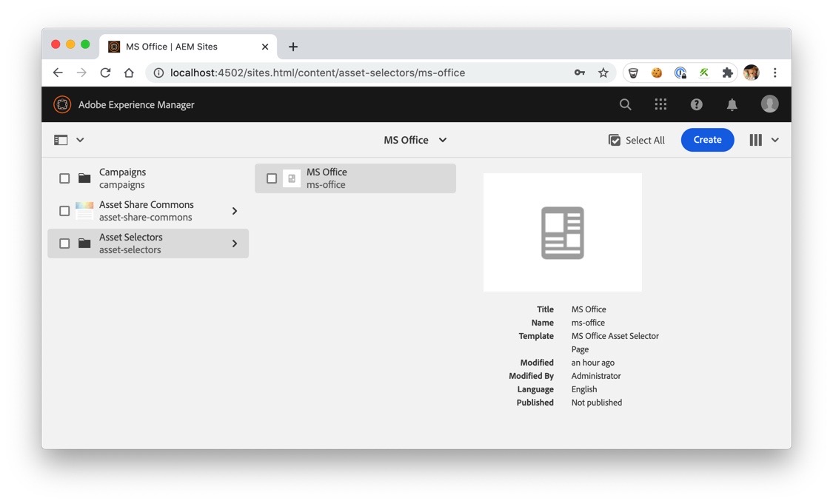Check the Campaigns checkbox
The width and height of the screenshot is (833, 504).
[64, 178]
